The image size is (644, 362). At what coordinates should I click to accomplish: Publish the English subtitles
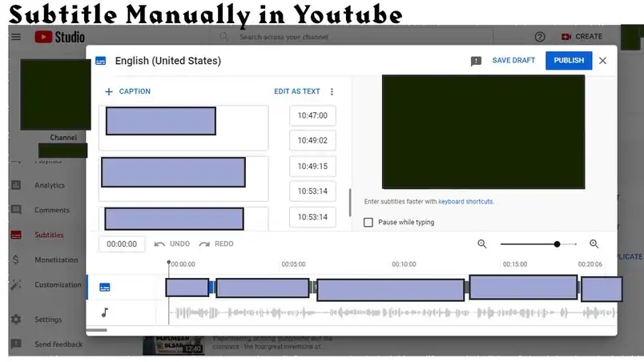(569, 60)
